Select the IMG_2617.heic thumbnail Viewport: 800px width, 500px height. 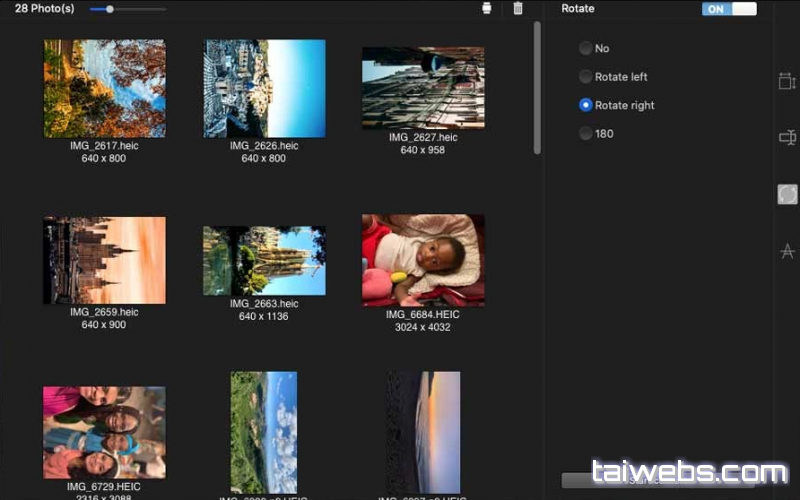105,88
